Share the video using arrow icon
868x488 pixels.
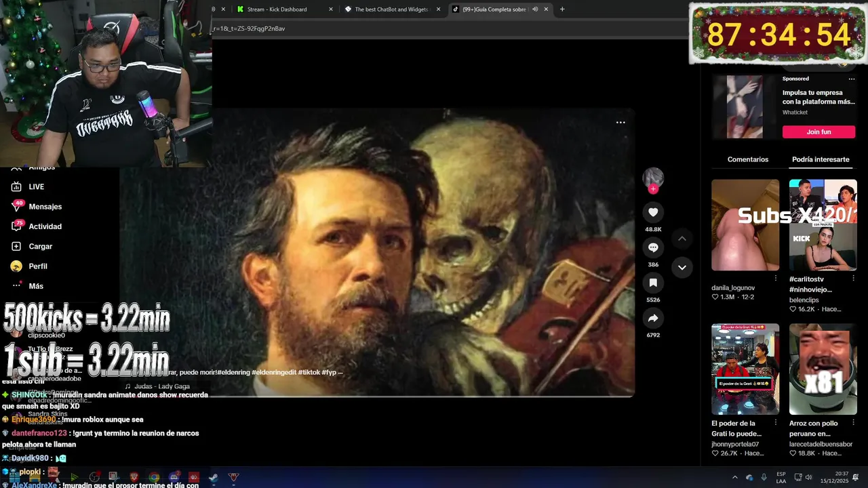pyautogui.click(x=653, y=318)
